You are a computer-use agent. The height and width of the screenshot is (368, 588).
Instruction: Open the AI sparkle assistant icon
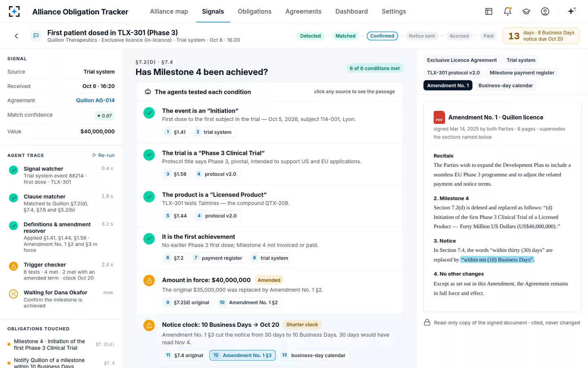[572, 11]
